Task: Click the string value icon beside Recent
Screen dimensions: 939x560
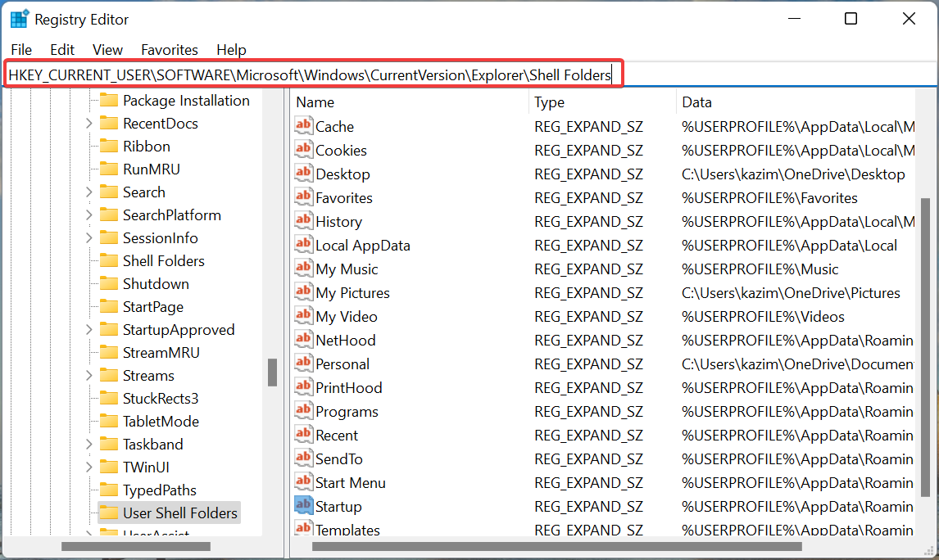Action: pyautogui.click(x=304, y=435)
